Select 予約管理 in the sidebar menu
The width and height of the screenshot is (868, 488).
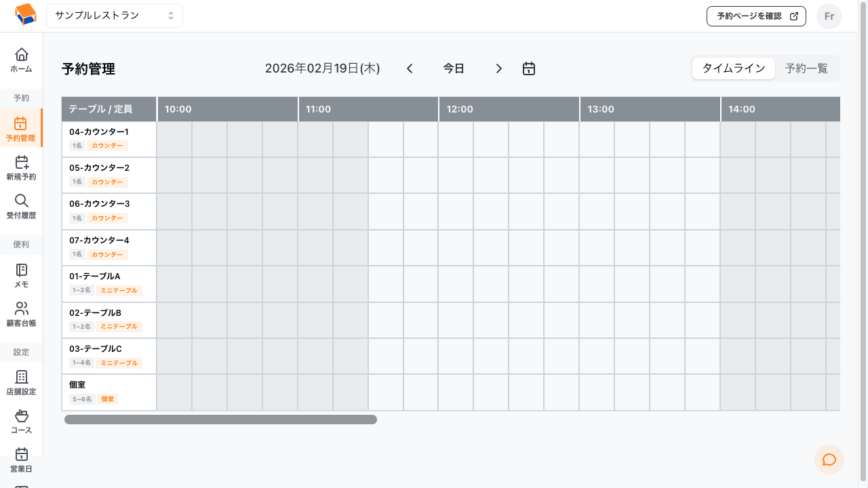(x=21, y=128)
